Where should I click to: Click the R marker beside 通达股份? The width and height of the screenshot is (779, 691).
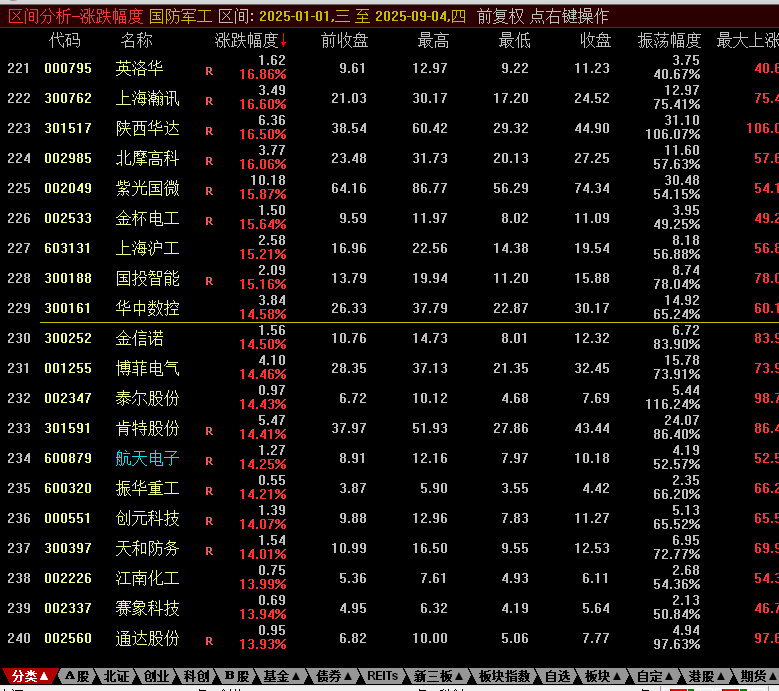coord(209,641)
